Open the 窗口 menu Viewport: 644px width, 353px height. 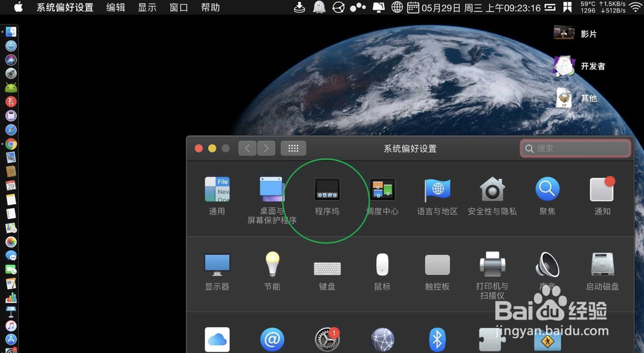pos(178,7)
